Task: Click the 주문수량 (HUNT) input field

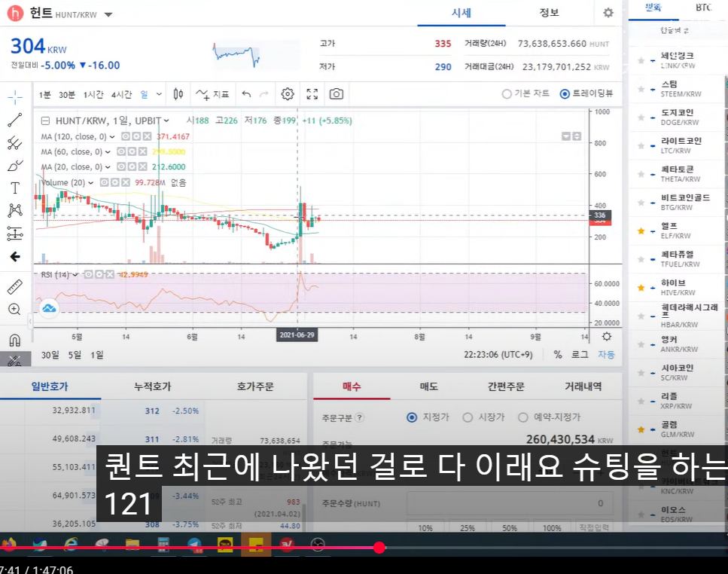Action: (510, 503)
